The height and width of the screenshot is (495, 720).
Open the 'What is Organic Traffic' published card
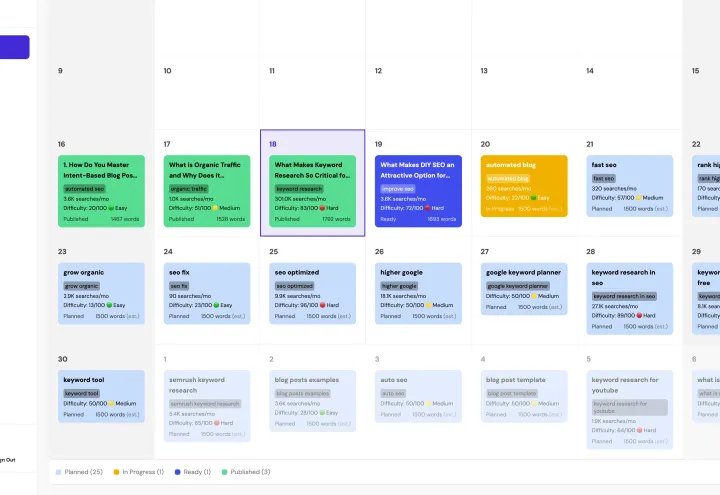click(207, 191)
